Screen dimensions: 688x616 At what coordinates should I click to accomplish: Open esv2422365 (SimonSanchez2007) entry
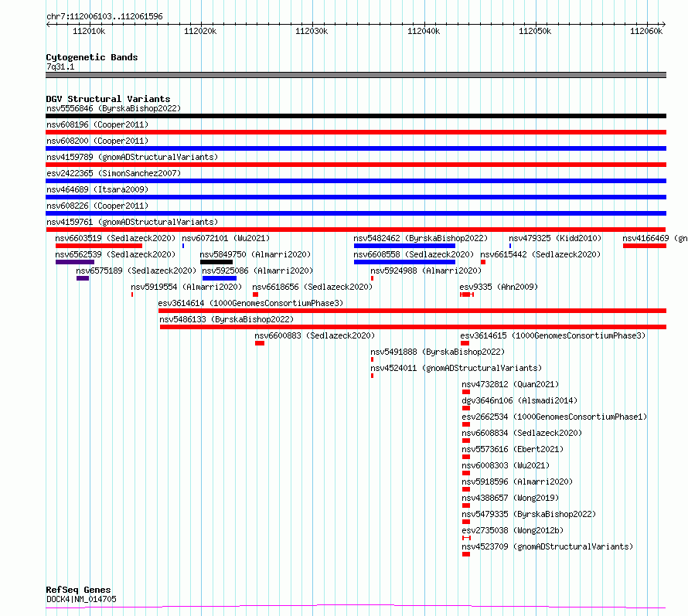click(114, 173)
